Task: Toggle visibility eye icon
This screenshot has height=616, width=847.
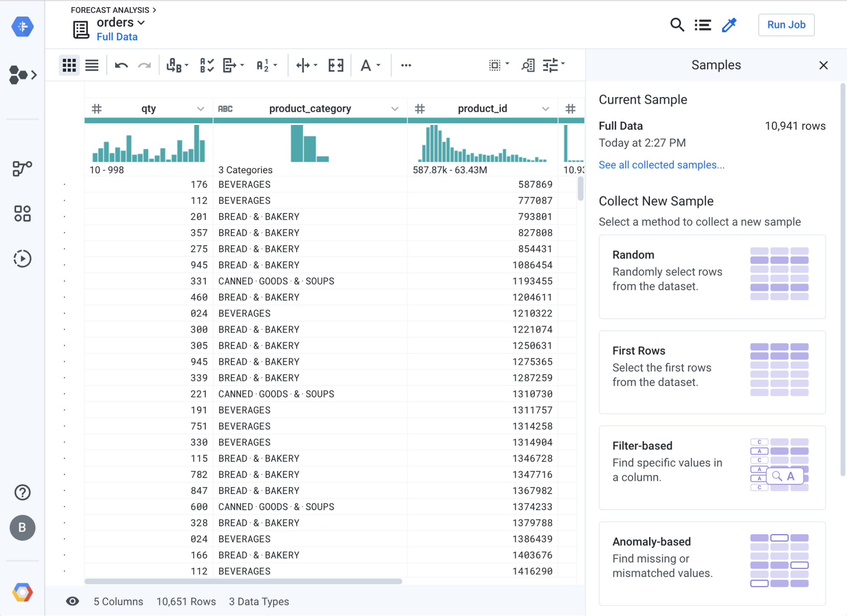Action: (x=71, y=600)
